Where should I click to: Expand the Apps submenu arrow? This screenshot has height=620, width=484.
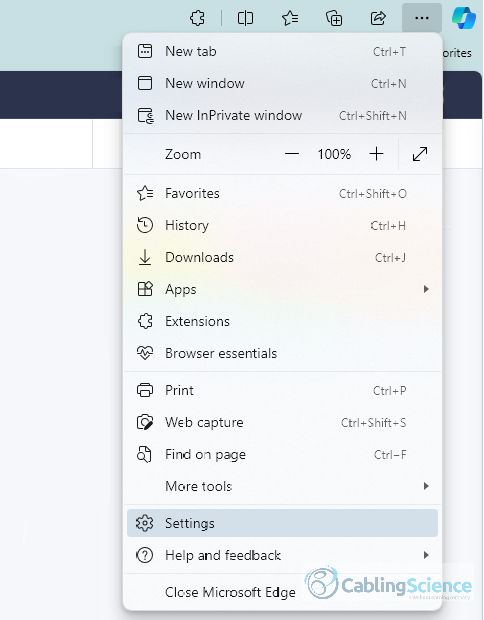(426, 289)
